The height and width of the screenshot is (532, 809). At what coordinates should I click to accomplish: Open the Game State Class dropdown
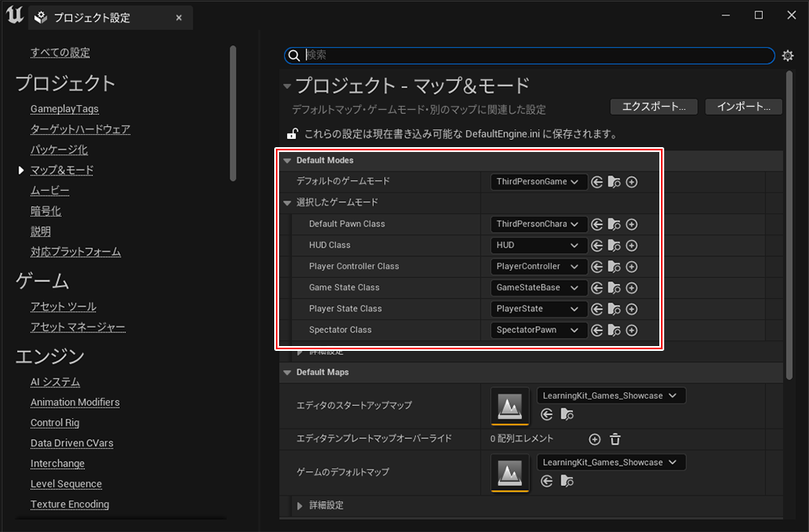point(539,288)
